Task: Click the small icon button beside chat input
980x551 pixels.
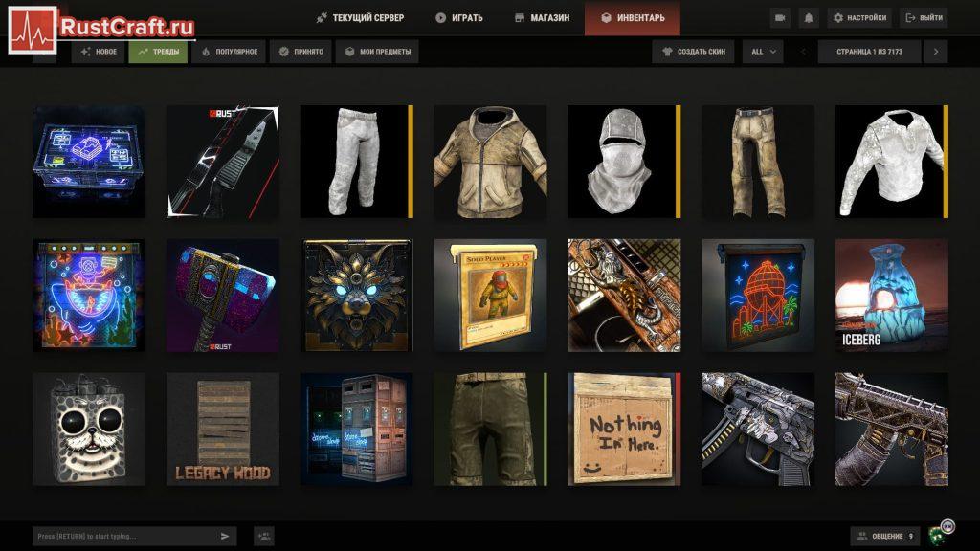Action: pyautogui.click(x=264, y=536)
